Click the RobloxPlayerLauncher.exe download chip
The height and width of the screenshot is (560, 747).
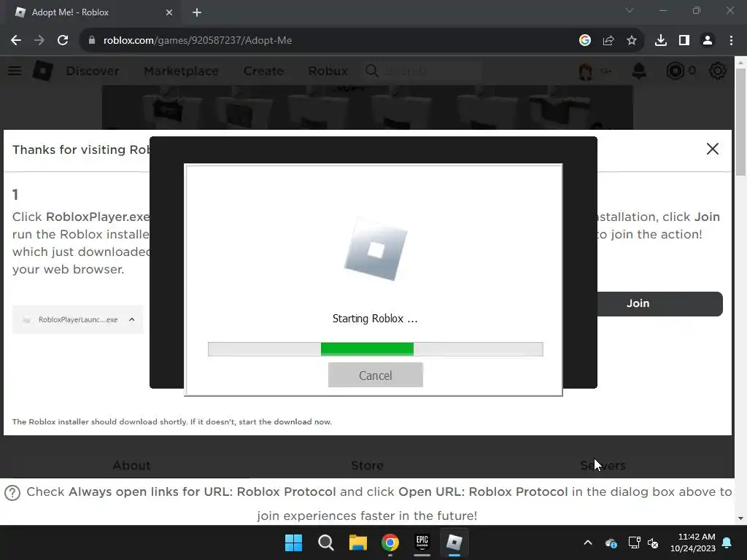(x=78, y=319)
